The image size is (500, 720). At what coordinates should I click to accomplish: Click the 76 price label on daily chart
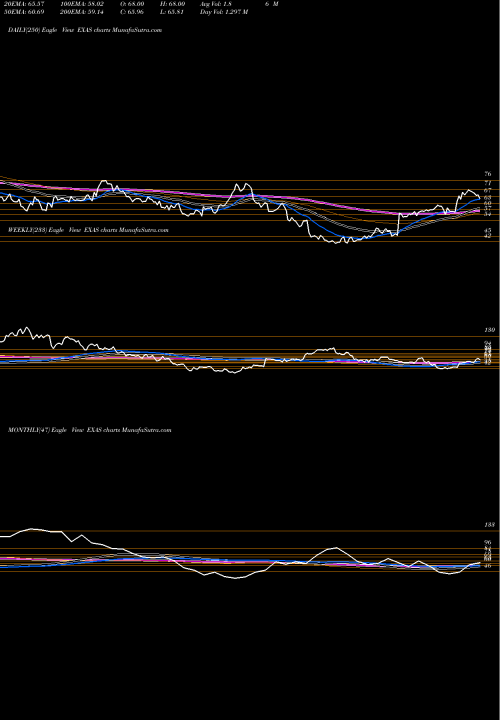[x=488, y=174]
